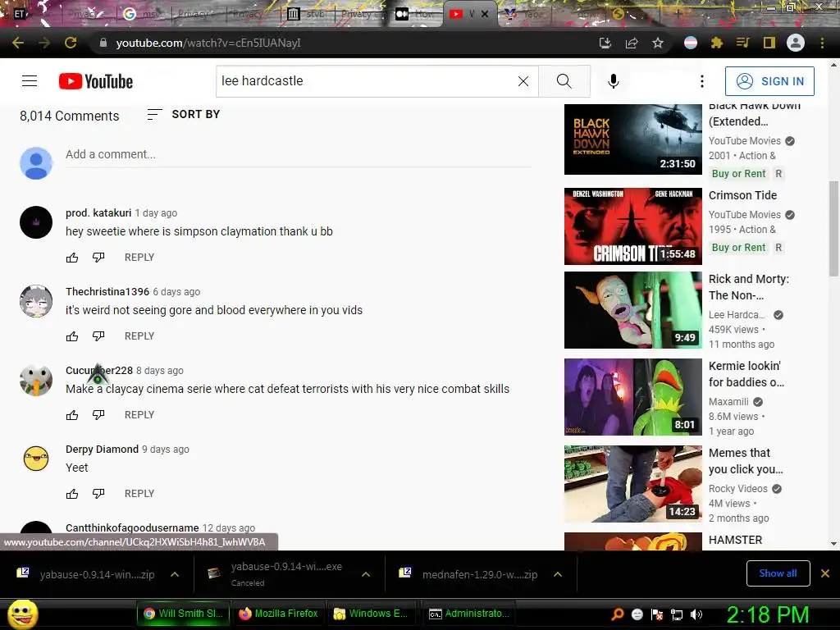
Task: Reply to Derpy Diamond's comment
Action: [139, 493]
